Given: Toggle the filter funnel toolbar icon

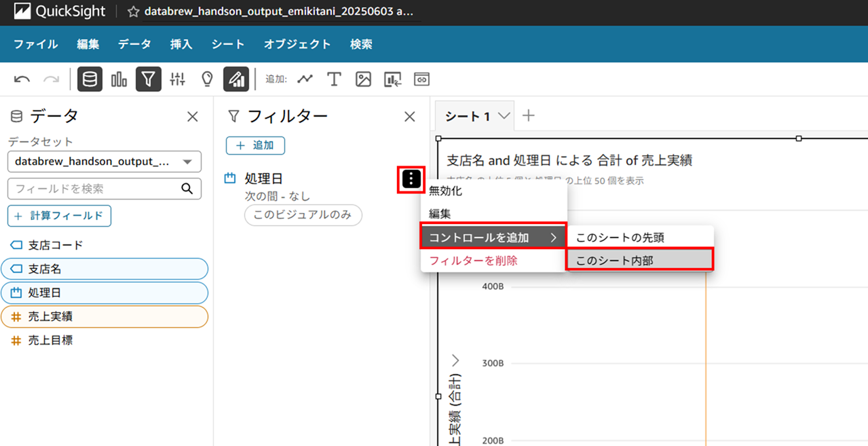Looking at the screenshot, I should (148, 79).
